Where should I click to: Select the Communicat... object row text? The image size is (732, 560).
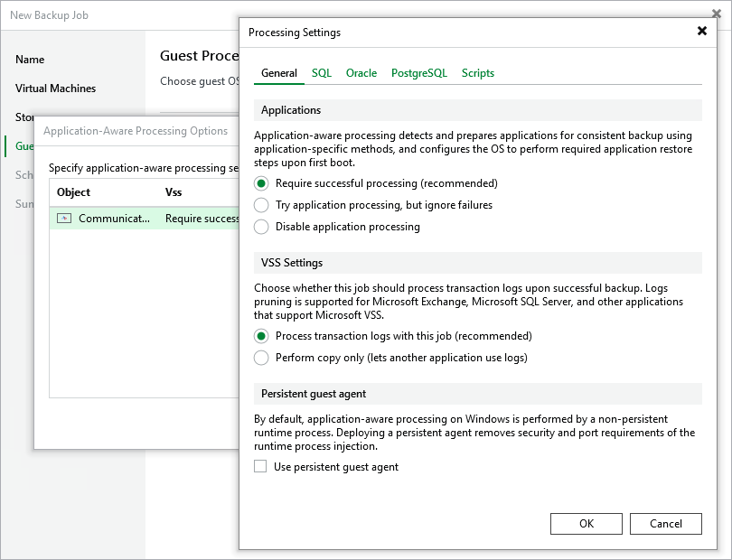(115, 219)
